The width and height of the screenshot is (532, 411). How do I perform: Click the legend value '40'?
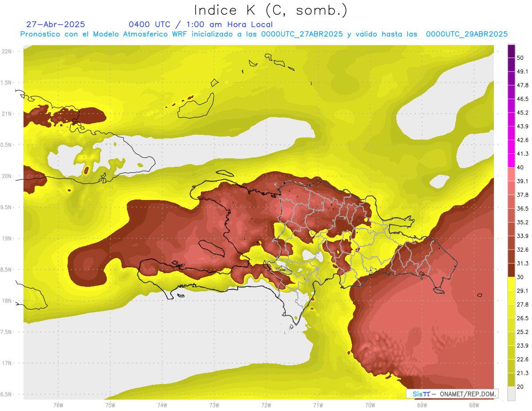(520, 168)
